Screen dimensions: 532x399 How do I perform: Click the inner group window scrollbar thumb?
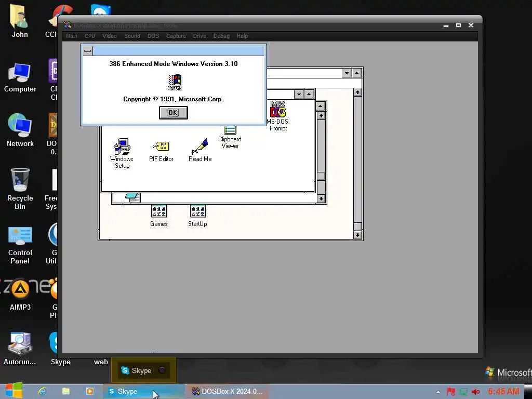[321, 176]
